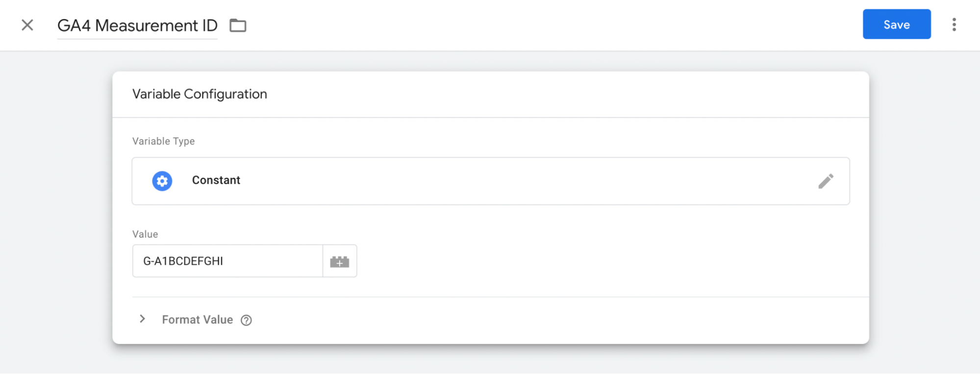980x374 pixels.
Task: Close the variable editor with the X
Action: [27, 25]
